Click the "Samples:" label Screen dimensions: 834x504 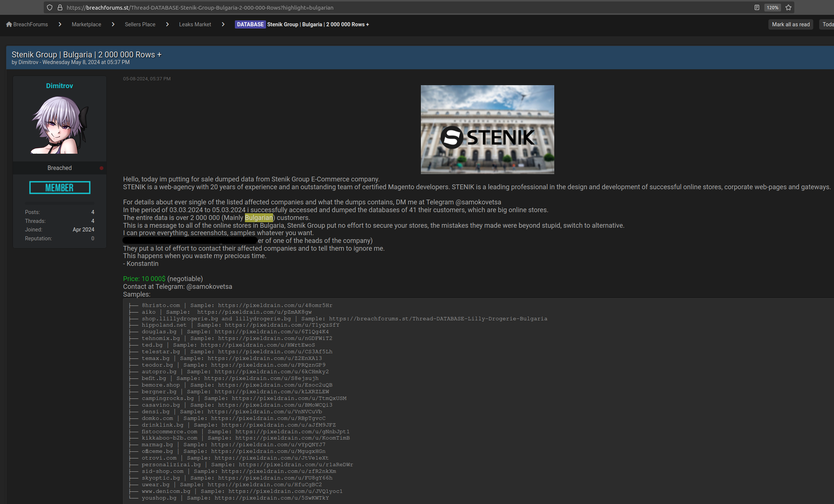point(137,294)
